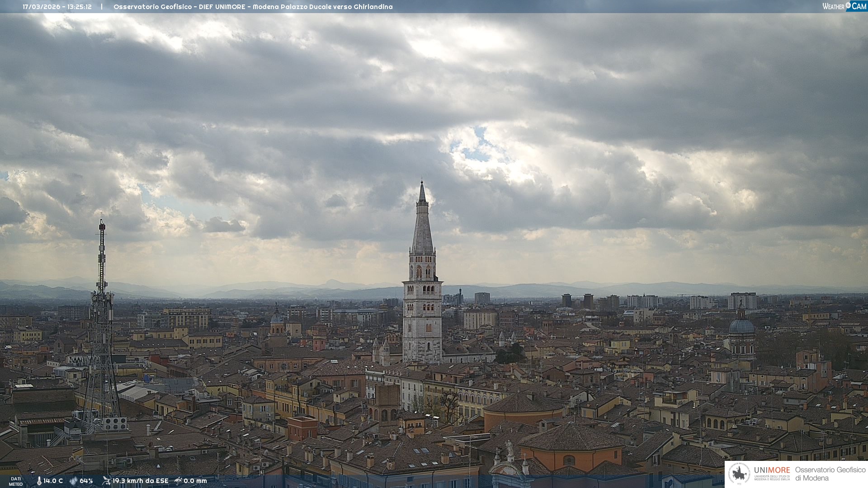The image size is (868, 488).
Task: Click the 64% humidity value
Action: pyautogui.click(x=86, y=481)
